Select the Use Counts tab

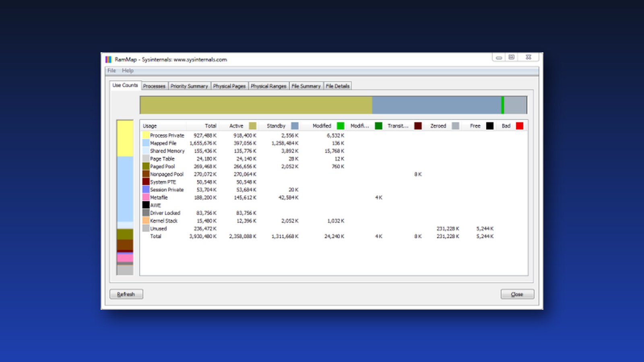click(x=125, y=85)
